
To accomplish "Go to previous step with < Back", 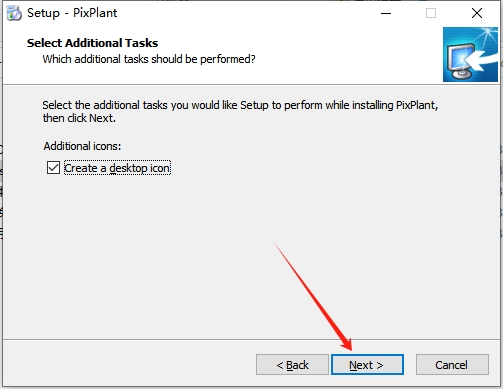I will tap(292, 365).
